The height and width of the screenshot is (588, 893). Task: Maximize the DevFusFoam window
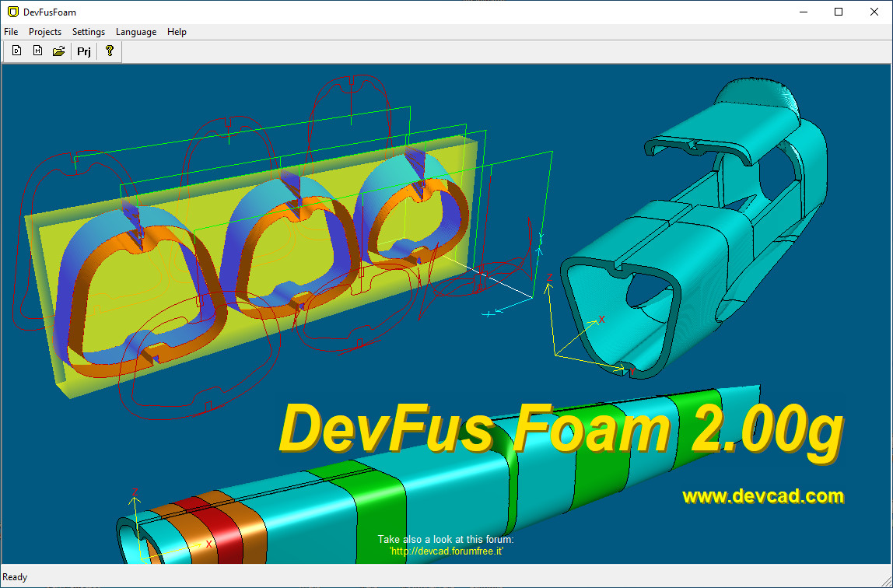tap(839, 12)
